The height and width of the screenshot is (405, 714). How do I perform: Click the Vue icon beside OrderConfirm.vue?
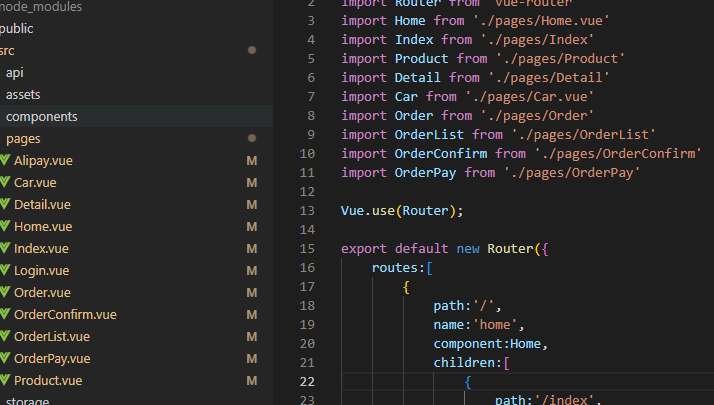(5, 314)
